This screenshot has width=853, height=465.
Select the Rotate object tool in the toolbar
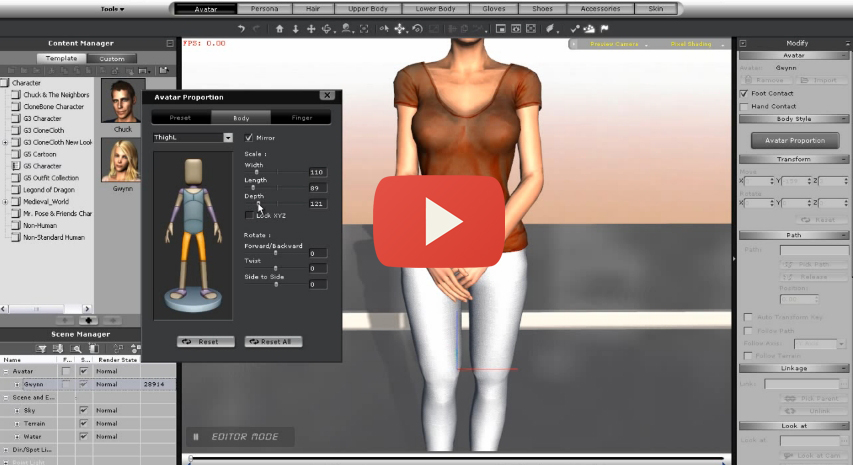[418, 29]
